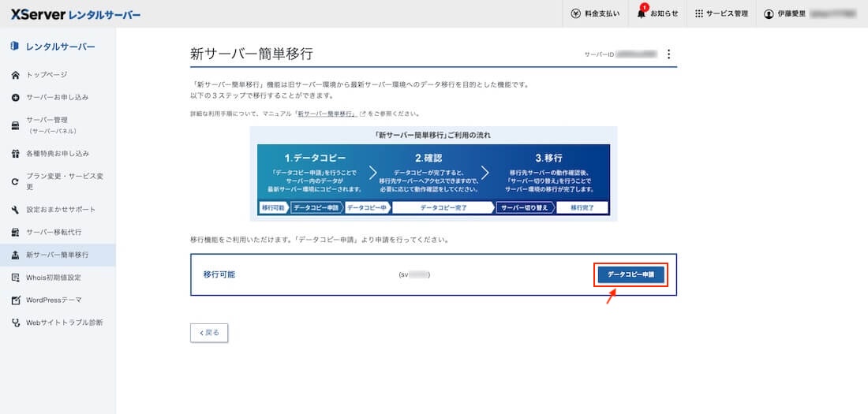The width and height of the screenshot is (868, 414).
Task: Click the 新サーバー簡単移行 page heading
Action: point(251,54)
